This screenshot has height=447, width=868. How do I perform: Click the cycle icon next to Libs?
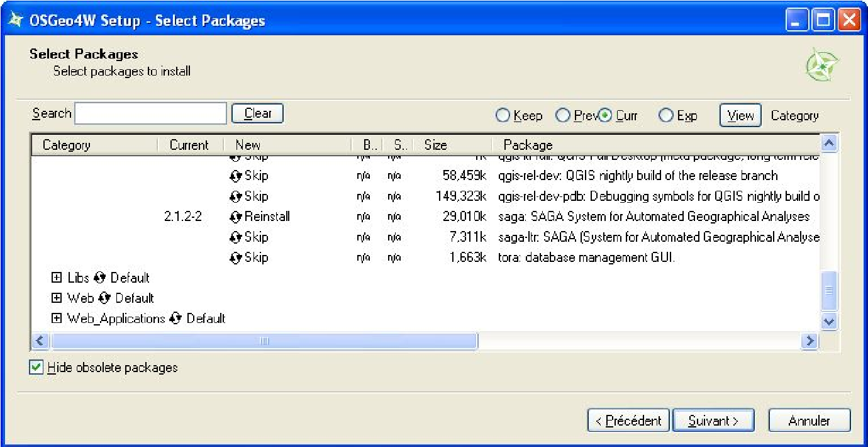pyautogui.click(x=99, y=278)
